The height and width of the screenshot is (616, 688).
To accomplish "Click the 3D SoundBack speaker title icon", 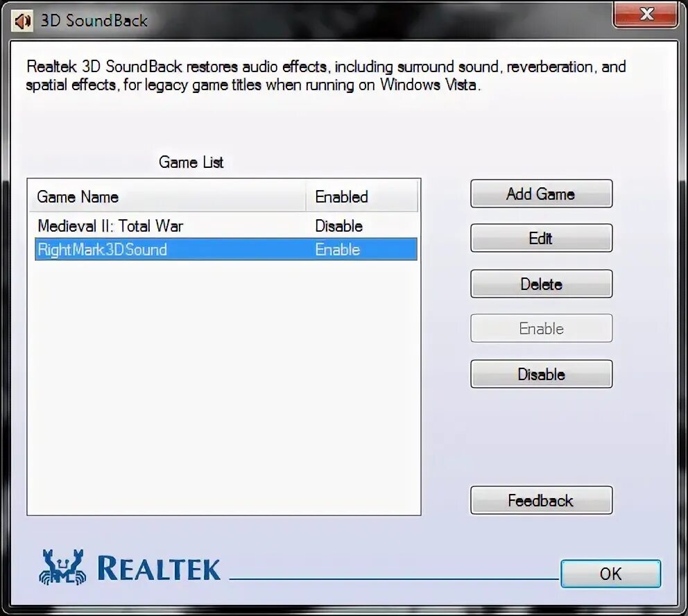I will (x=23, y=21).
